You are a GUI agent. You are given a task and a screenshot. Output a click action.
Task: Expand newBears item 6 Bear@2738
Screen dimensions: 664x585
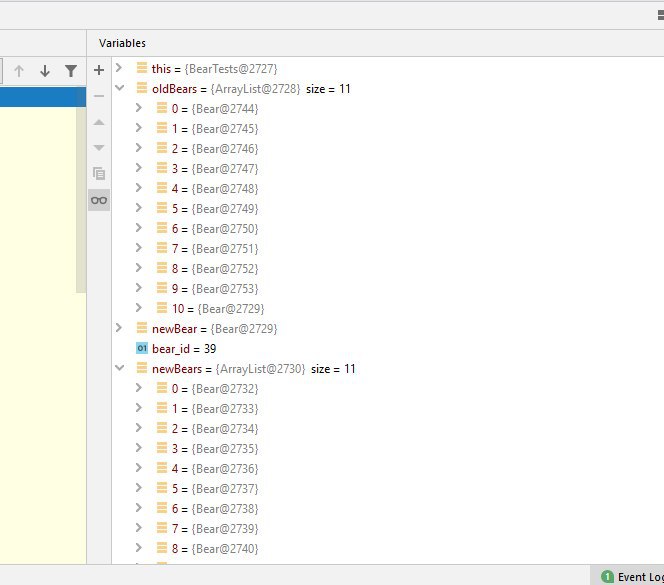(x=138, y=507)
